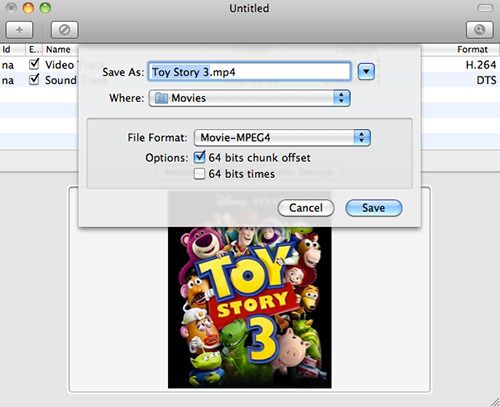The height and width of the screenshot is (407, 500).
Task: Click the window resize grip corner
Action: [495, 402]
